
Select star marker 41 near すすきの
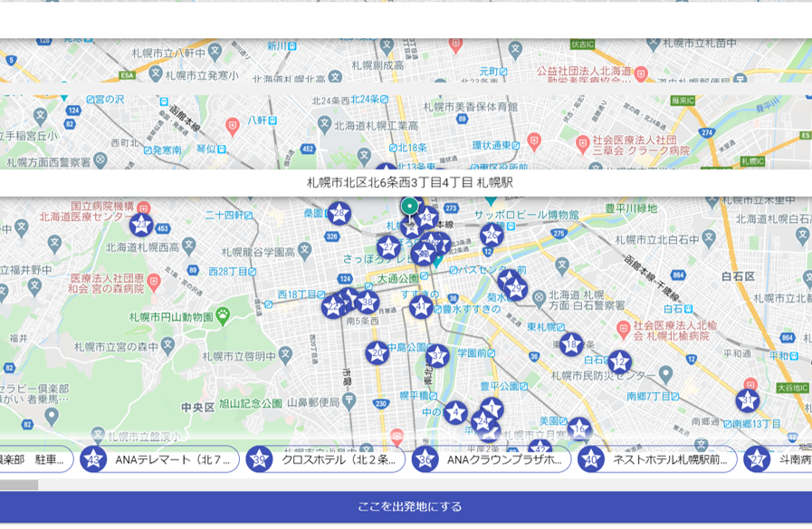click(x=421, y=306)
